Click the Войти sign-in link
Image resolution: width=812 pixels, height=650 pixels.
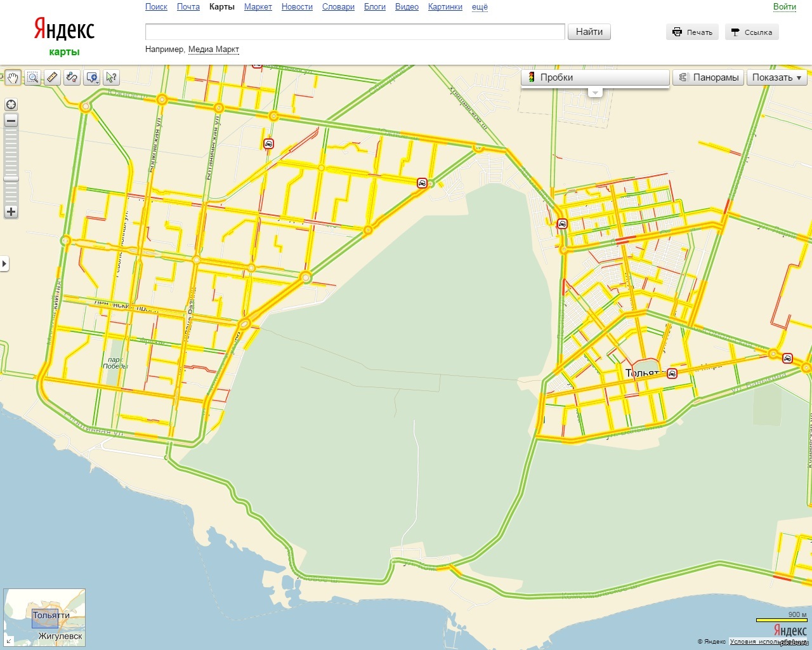tap(785, 7)
